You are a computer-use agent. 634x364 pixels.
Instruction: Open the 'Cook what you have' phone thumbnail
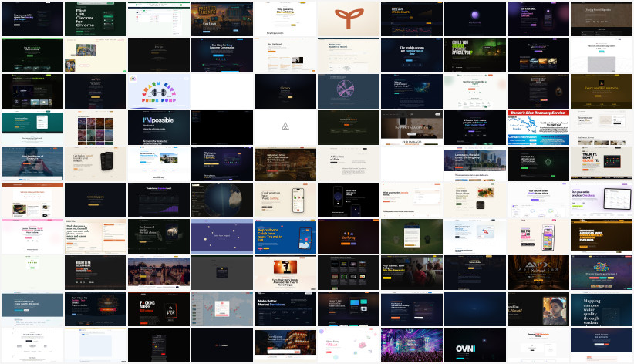coord(285,201)
